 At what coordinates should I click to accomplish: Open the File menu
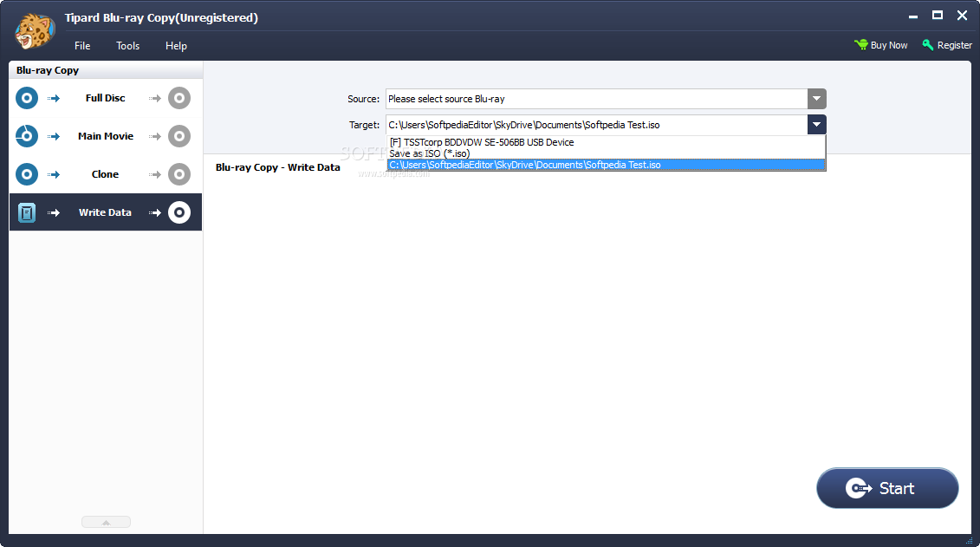click(82, 46)
